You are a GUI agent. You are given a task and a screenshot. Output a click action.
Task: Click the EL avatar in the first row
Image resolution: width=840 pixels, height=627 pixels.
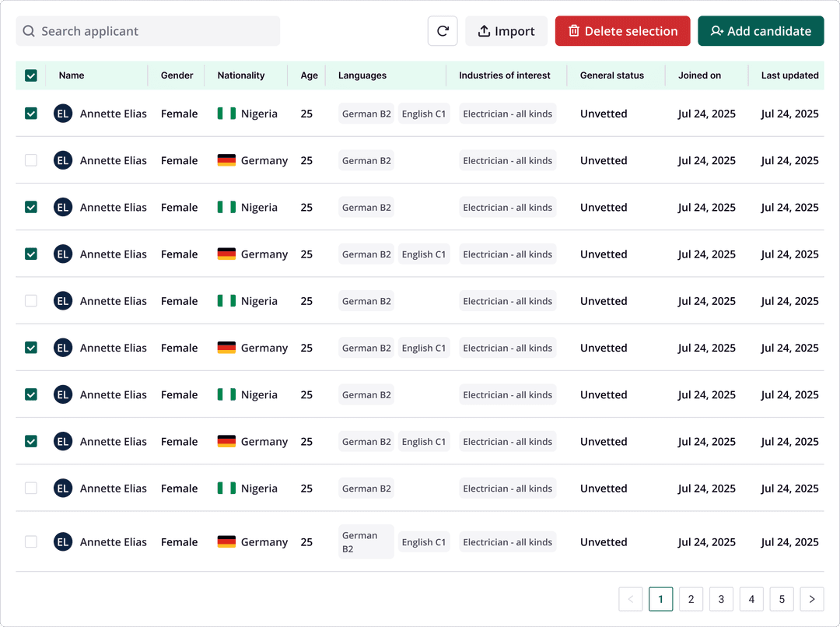(x=63, y=114)
